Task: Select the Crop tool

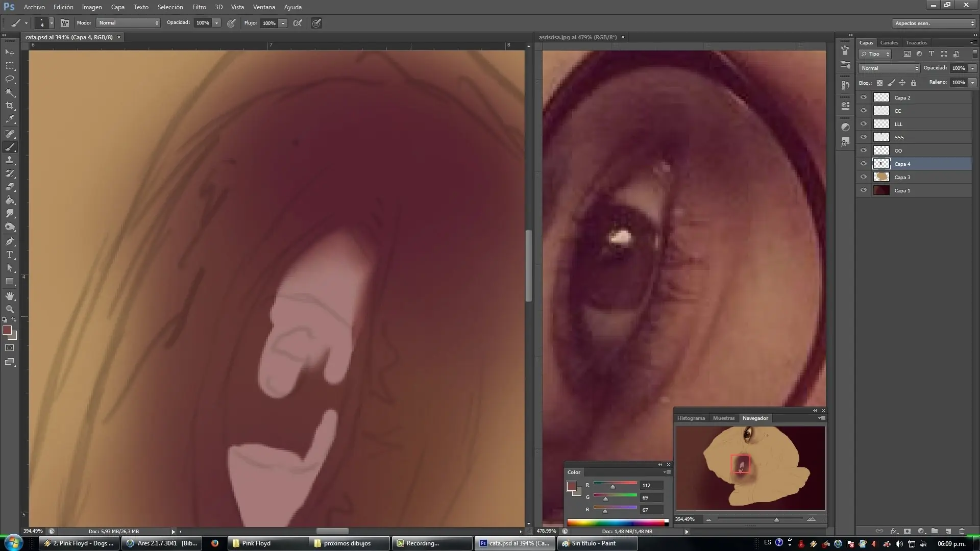Action: coord(10,106)
